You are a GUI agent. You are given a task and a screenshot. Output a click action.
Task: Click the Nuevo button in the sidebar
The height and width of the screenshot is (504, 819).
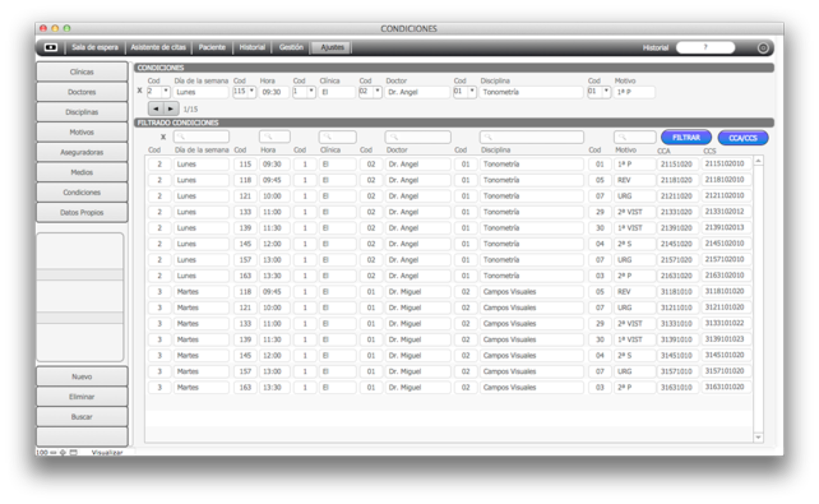[x=82, y=377]
